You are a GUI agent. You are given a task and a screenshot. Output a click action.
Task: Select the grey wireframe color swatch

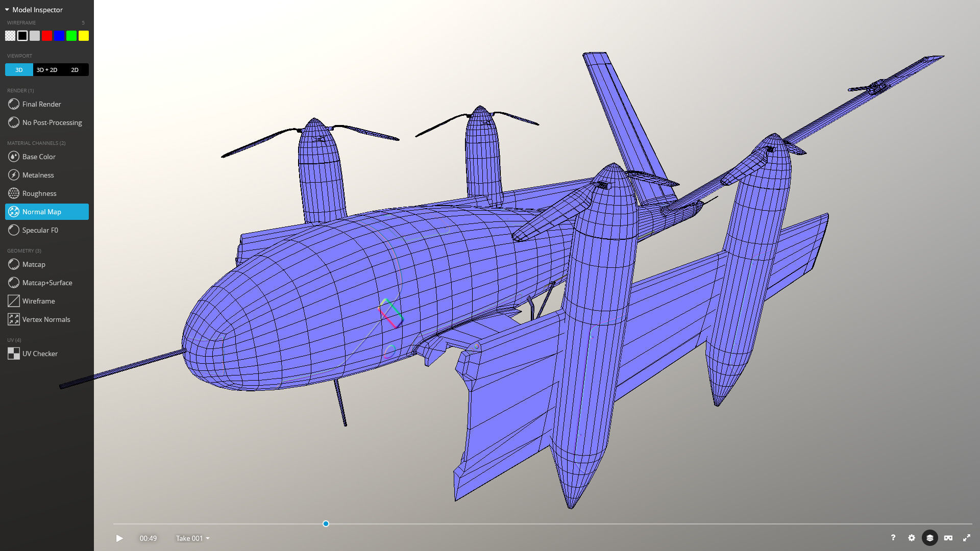(x=35, y=36)
